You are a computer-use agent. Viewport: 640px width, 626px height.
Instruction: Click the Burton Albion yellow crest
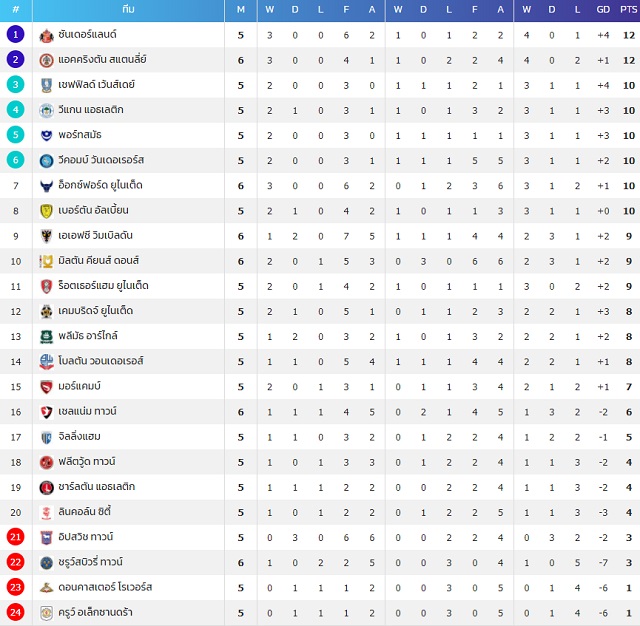coord(47,211)
